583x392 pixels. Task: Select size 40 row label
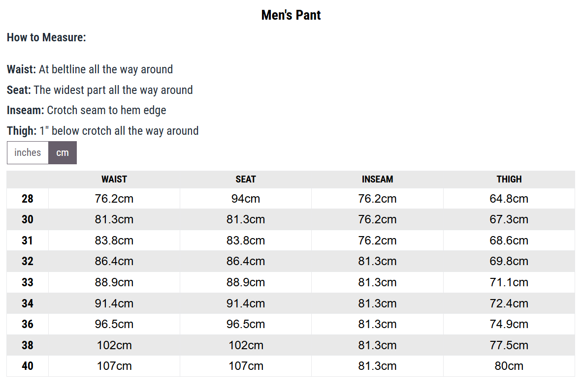pyautogui.click(x=28, y=366)
